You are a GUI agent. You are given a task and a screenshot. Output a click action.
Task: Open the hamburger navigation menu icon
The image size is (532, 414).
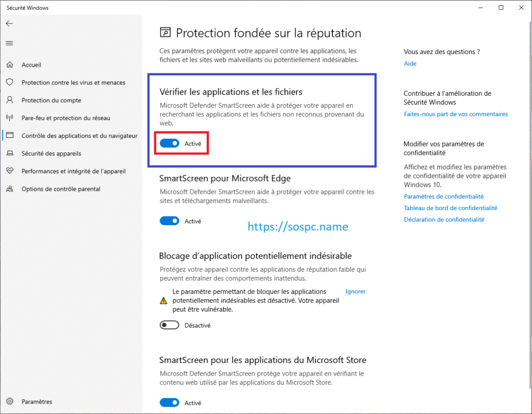pyautogui.click(x=9, y=43)
